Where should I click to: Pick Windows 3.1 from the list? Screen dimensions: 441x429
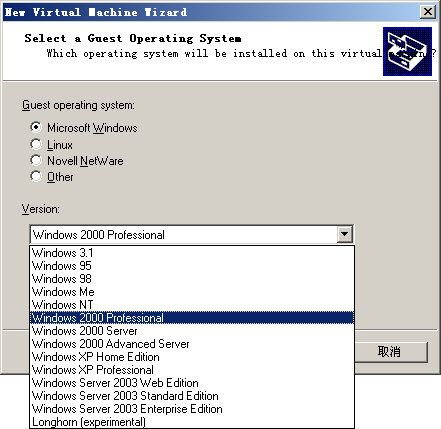tap(192, 253)
